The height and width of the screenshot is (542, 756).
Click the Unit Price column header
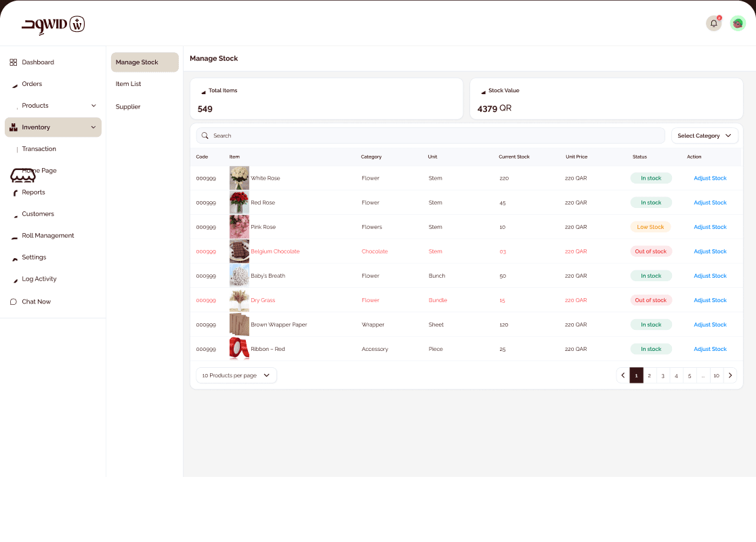[576, 157]
